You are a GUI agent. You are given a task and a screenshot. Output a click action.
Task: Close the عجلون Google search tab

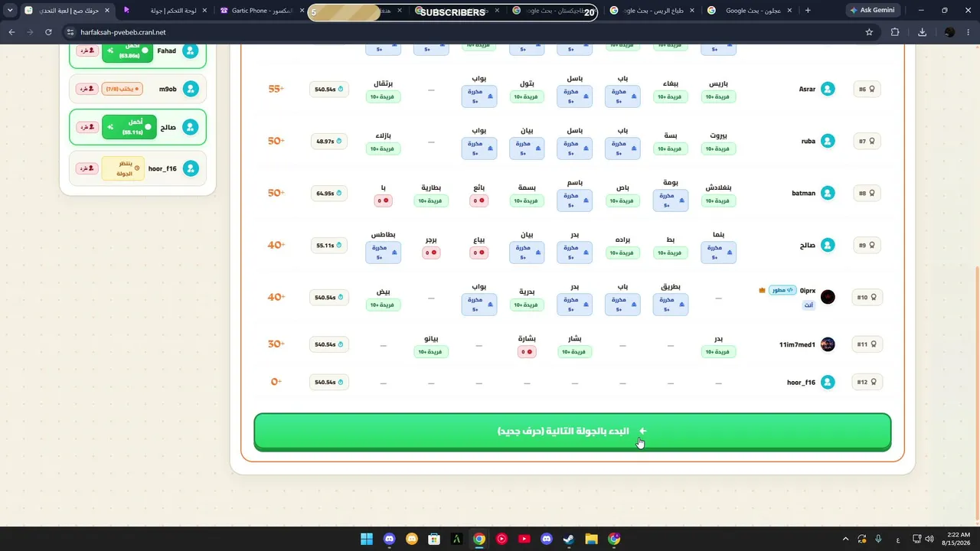coord(789,11)
